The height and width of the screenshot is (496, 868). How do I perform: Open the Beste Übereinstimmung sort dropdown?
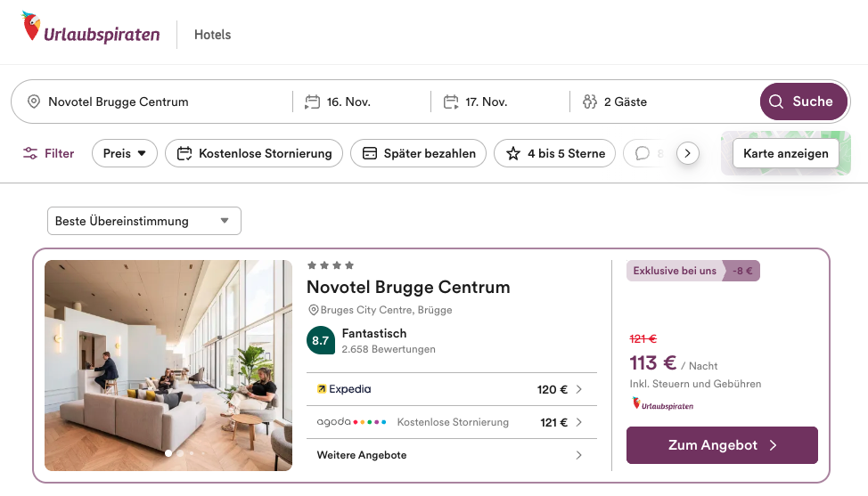click(143, 221)
